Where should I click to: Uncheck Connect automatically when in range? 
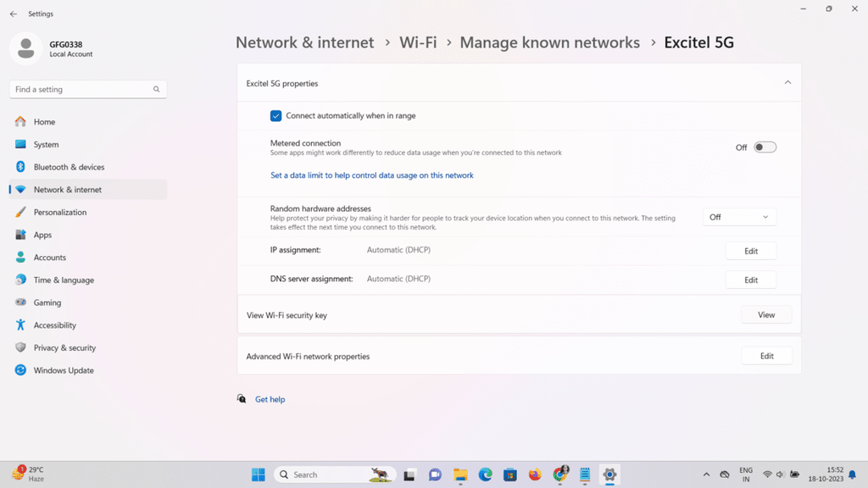point(275,115)
